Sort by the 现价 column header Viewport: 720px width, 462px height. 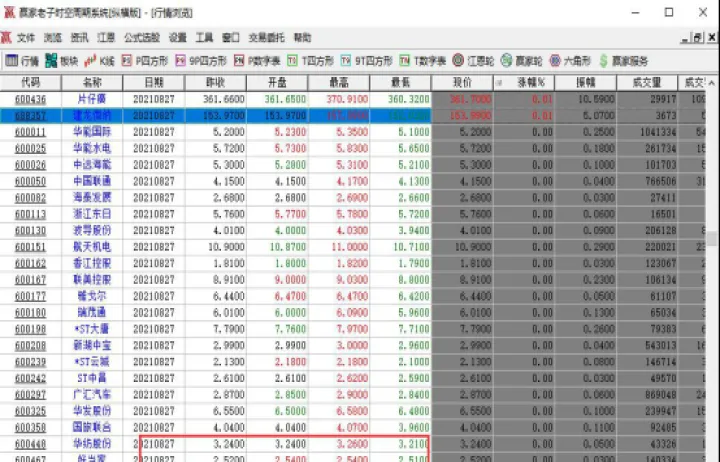click(462, 83)
